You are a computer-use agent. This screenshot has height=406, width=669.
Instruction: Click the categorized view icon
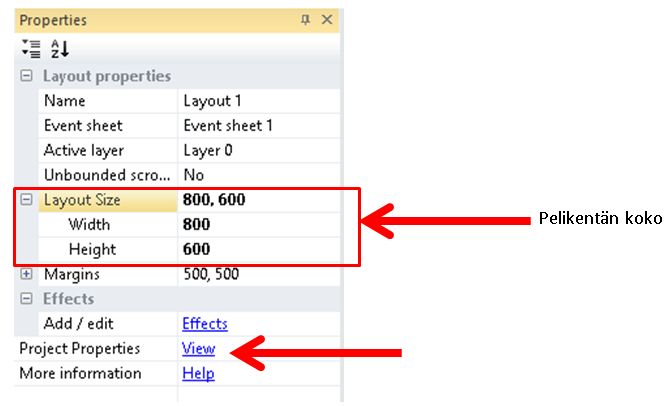30,48
